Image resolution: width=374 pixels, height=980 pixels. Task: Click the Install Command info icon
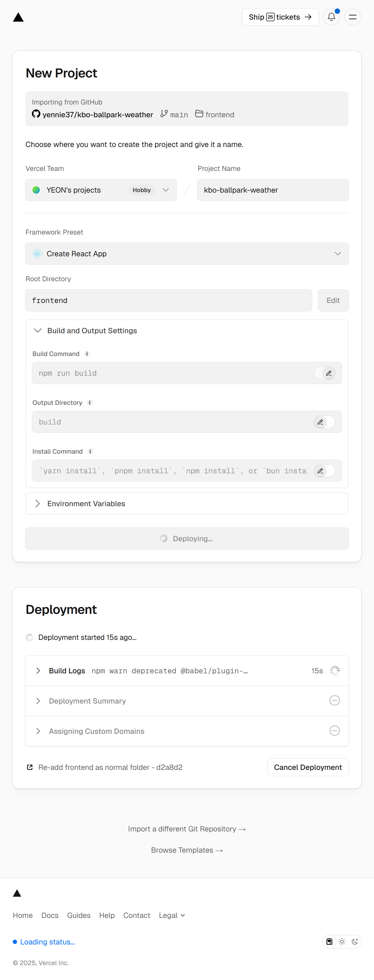click(90, 451)
